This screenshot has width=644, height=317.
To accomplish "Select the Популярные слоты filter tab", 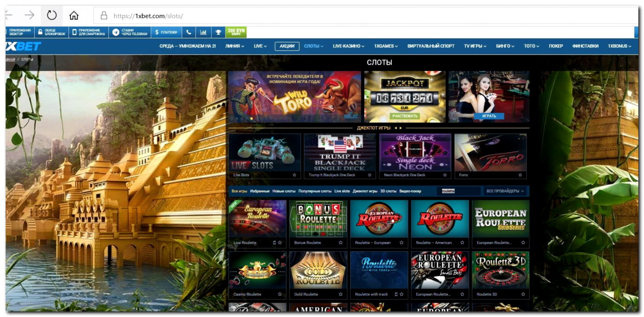I will (315, 191).
